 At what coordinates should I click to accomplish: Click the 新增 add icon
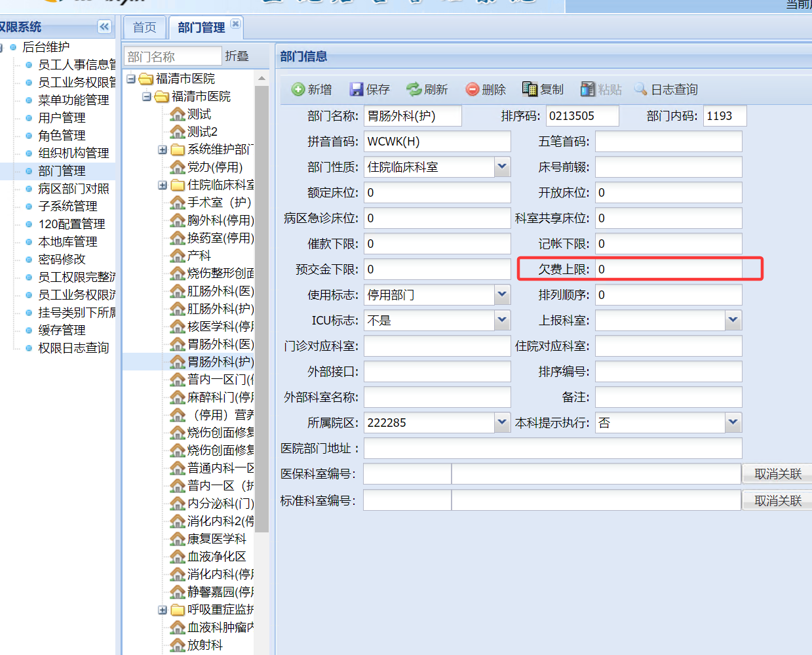298,89
